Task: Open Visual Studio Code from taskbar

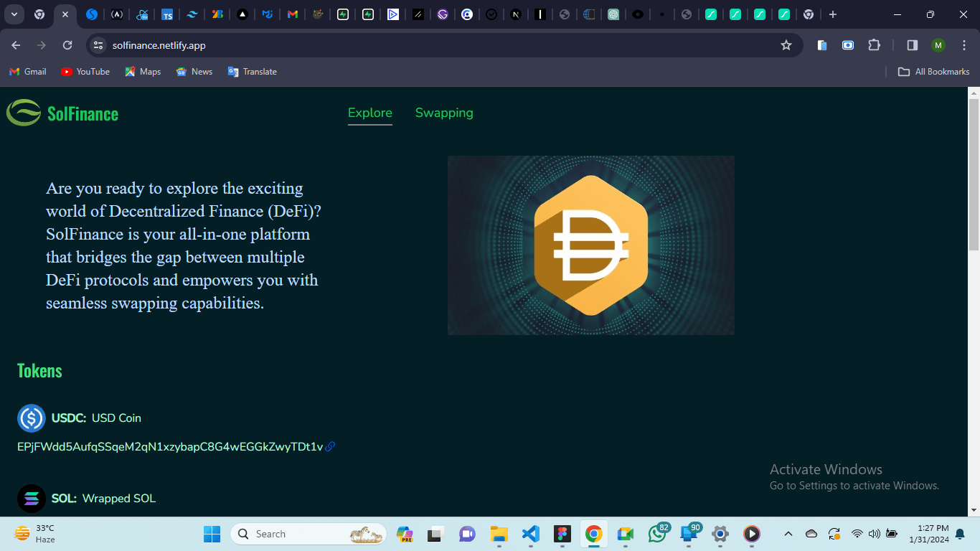Action: pos(530,534)
